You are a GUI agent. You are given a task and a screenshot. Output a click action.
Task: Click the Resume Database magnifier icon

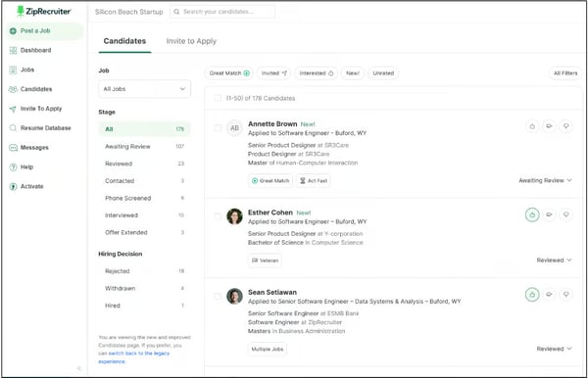[x=13, y=128]
